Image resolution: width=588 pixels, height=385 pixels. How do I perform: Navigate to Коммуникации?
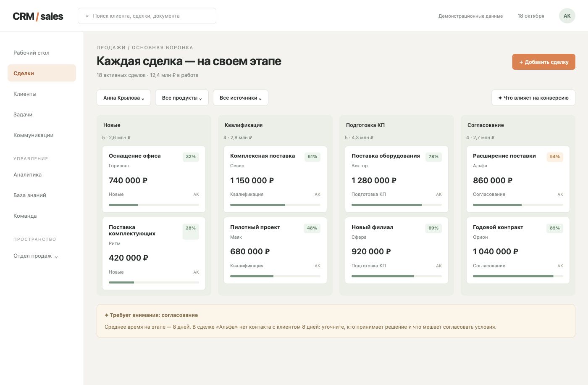point(42,135)
